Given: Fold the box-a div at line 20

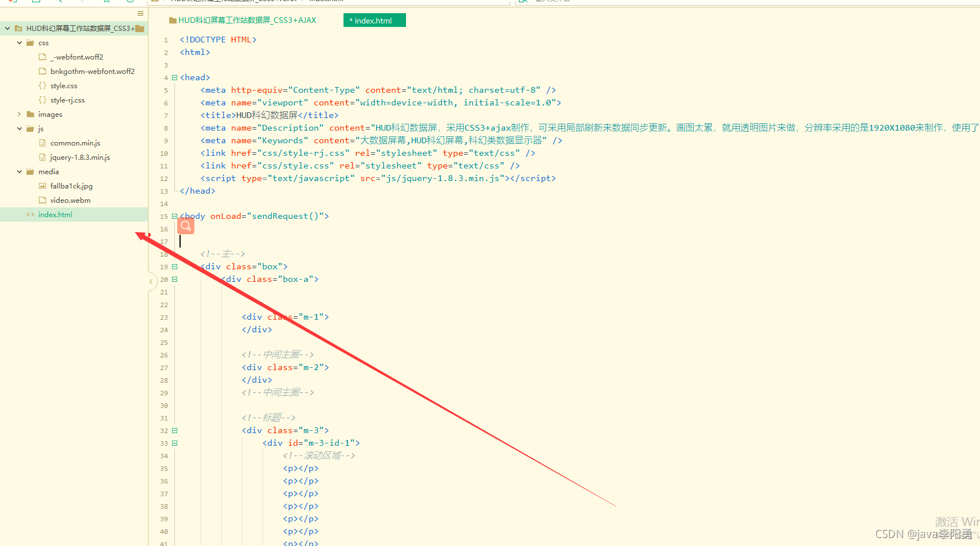Looking at the screenshot, I should 175,279.
